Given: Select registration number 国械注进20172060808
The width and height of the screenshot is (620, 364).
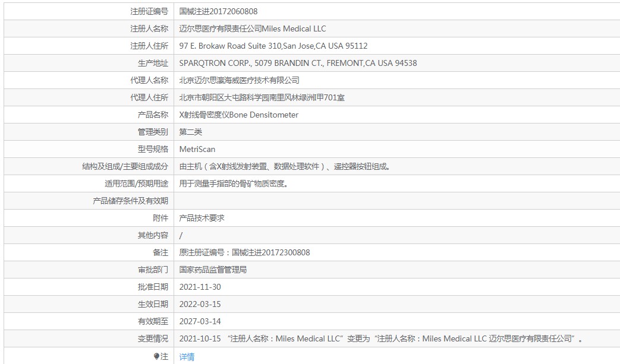Looking at the screenshot, I should (x=218, y=11).
